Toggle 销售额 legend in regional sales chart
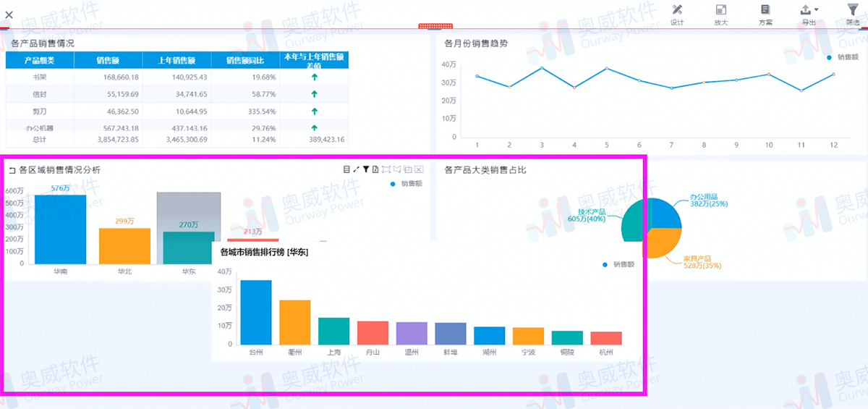Screen dimensions: 868x409 (x=407, y=184)
